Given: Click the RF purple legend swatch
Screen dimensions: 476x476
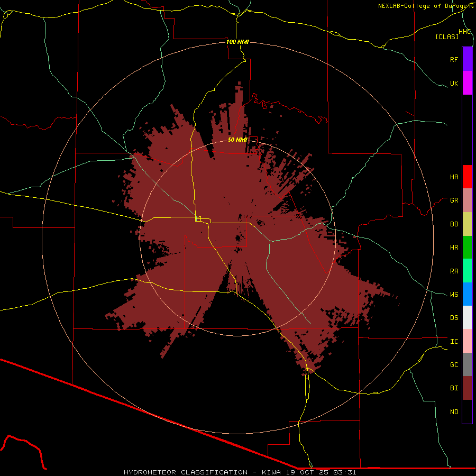Looking at the screenshot, I should 467,59.
